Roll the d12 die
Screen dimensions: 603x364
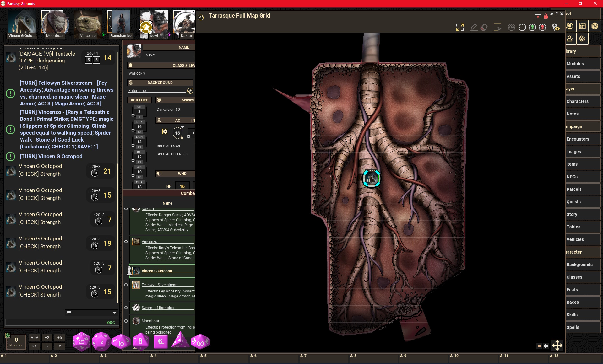coord(101,341)
